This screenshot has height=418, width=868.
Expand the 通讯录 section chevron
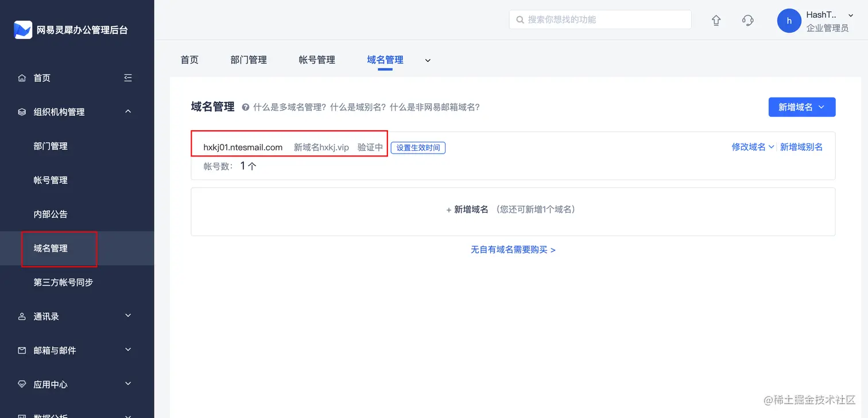tap(128, 316)
